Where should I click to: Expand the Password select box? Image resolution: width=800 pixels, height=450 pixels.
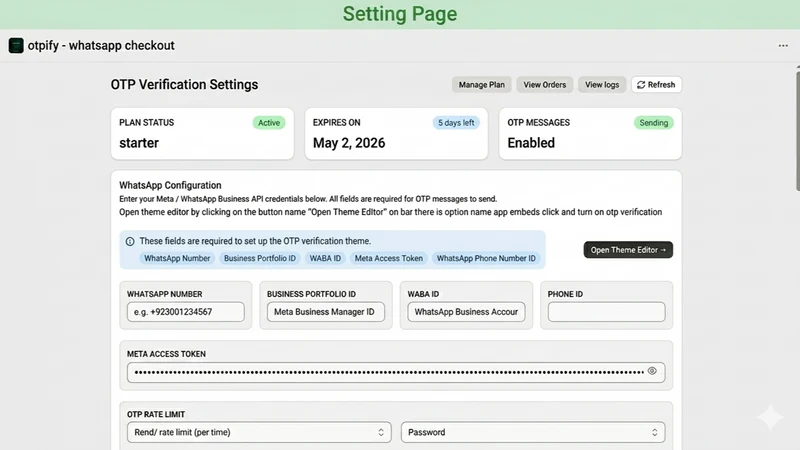(533, 432)
